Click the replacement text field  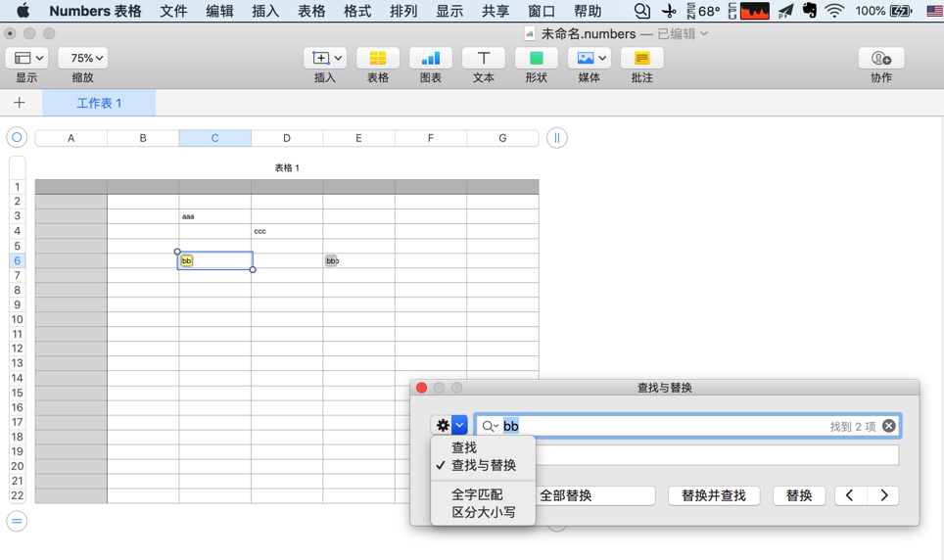coord(717,455)
